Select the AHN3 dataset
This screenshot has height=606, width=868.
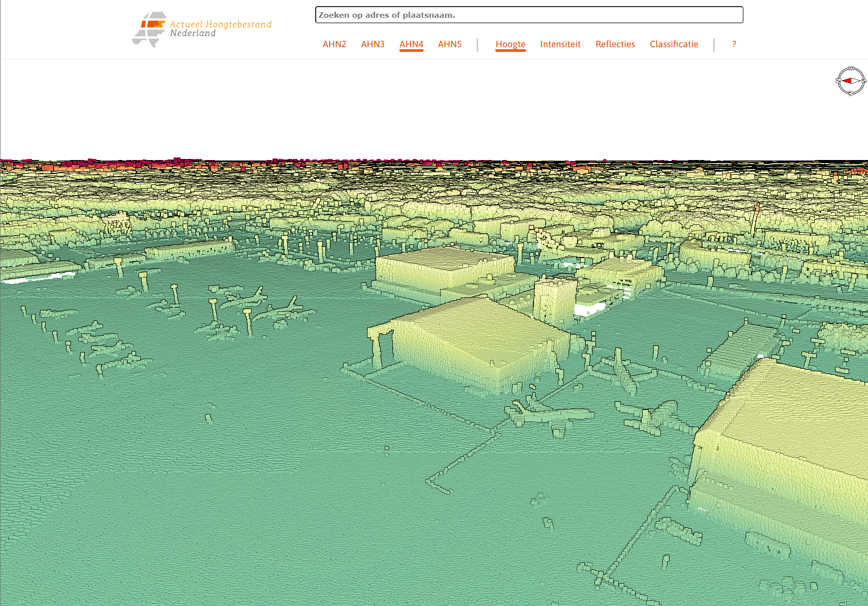pos(373,44)
